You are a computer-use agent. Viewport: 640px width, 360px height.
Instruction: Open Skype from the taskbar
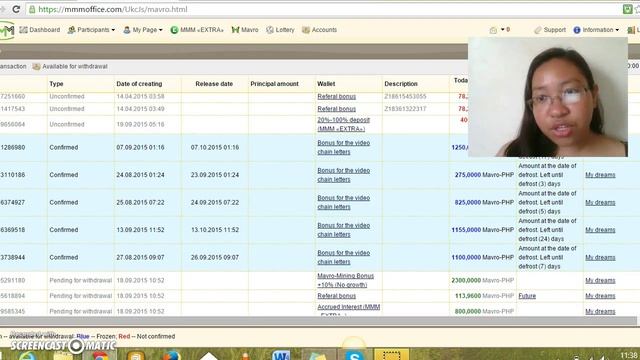pyautogui.click(x=354, y=355)
